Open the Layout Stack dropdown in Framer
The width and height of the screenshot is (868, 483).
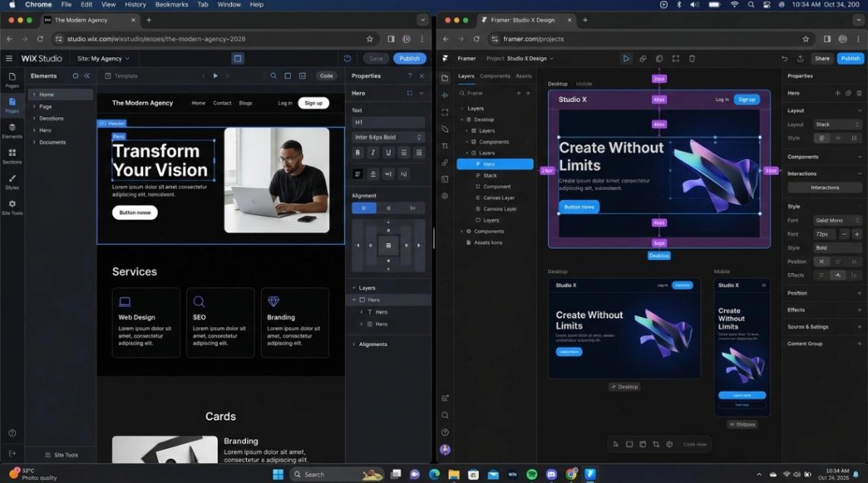[x=838, y=125]
